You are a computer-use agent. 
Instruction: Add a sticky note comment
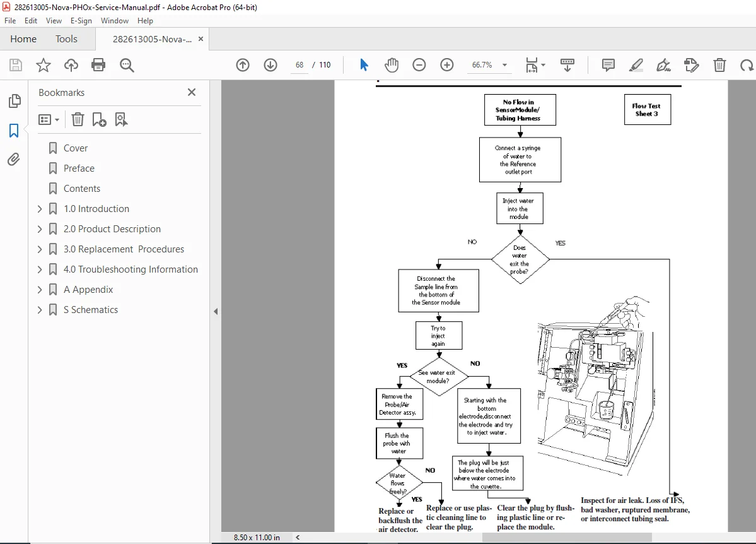[608, 64]
